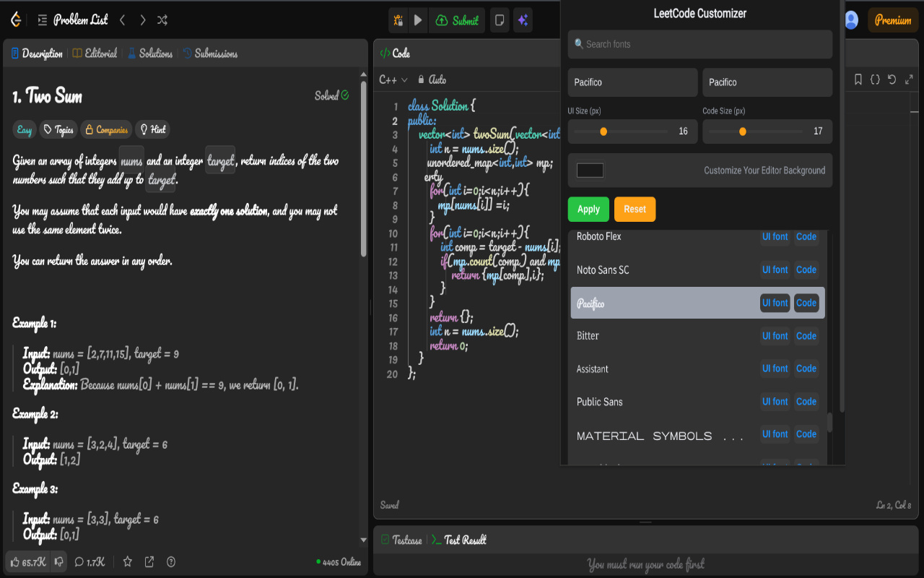Switch to the Testcase tab
924x578 pixels.
[x=401, y=540]
